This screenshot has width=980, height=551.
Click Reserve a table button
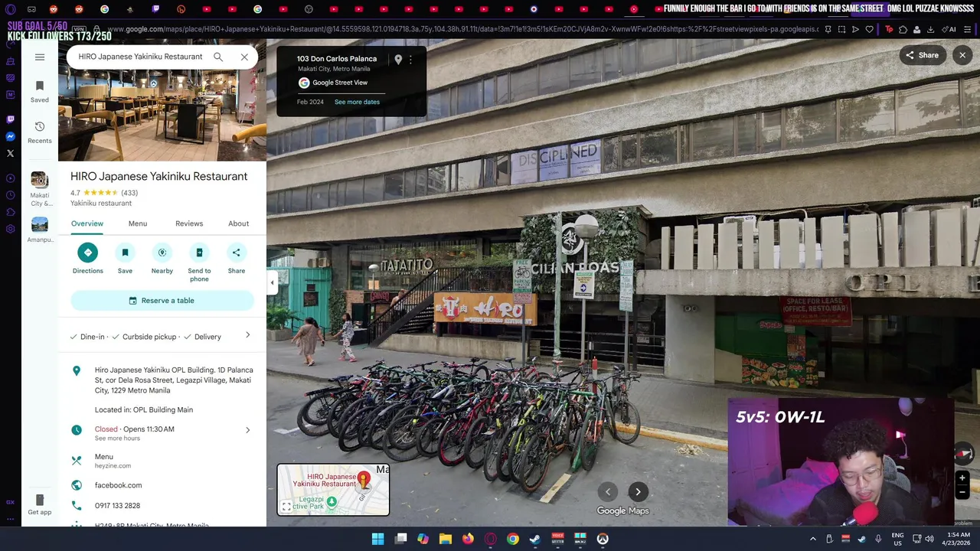tap(162, 301)
